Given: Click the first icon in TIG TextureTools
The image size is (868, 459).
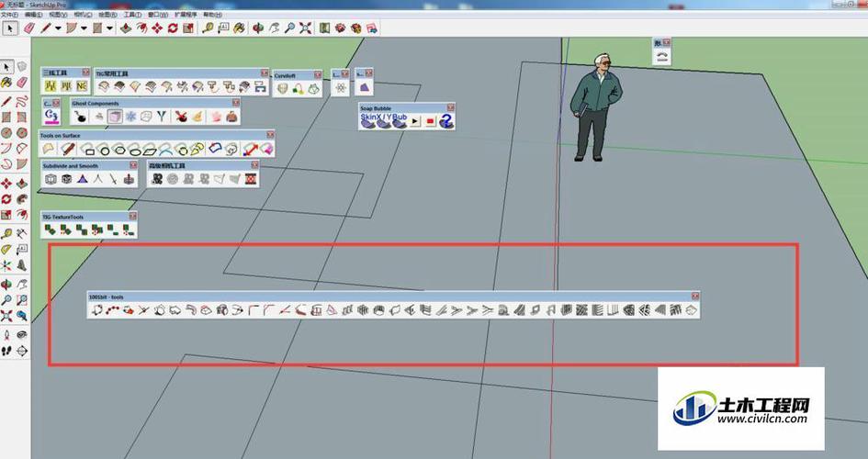Looking at the screenshot, I should pyautogui.click(x=50, y=229).
